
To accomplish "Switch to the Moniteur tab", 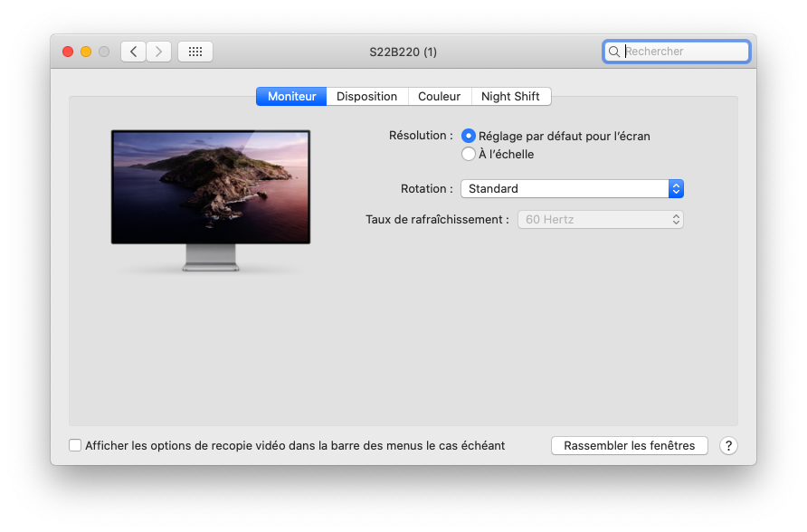I will point(291,96).
